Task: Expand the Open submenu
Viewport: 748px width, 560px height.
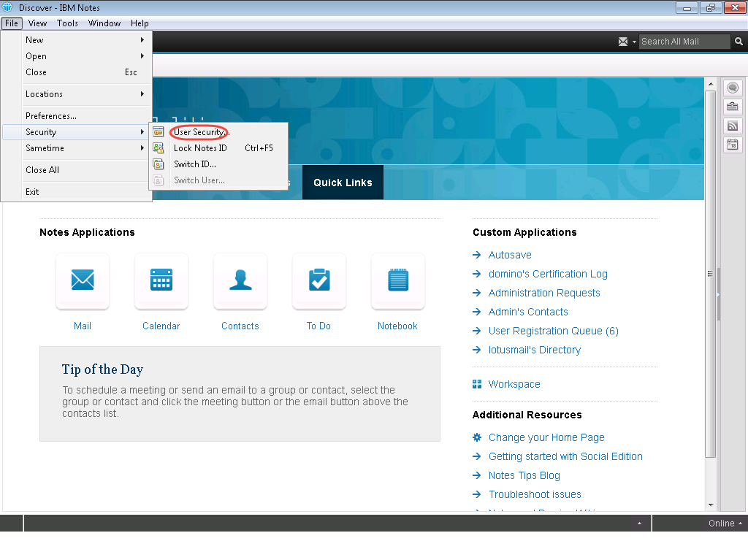Action: click(142, 55)
